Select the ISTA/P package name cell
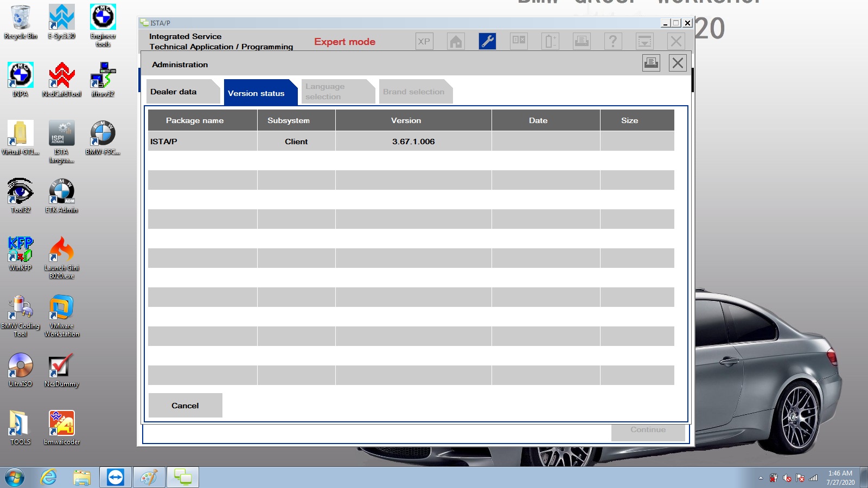The image size is (868, 488). point(202,141)
